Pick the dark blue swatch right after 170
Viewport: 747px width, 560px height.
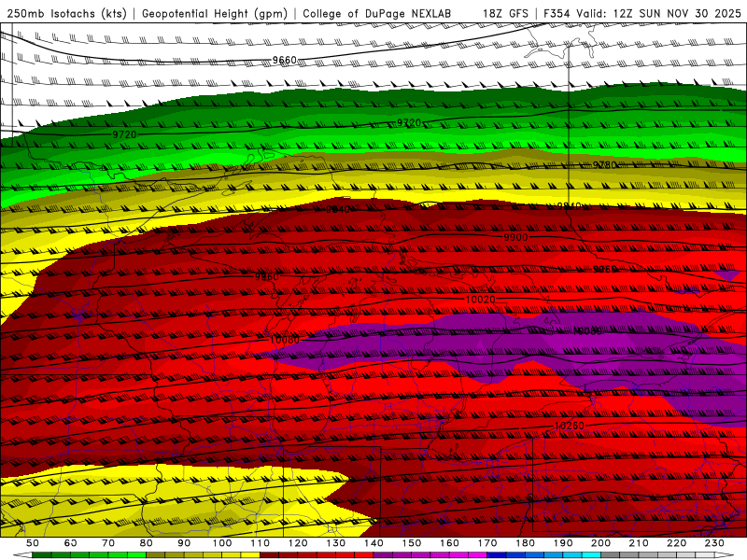497,555
